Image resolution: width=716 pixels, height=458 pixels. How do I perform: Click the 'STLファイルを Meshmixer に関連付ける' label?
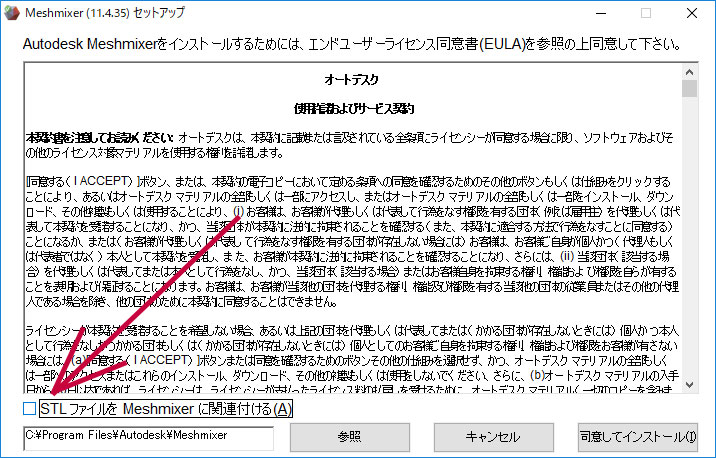point(165,408)
